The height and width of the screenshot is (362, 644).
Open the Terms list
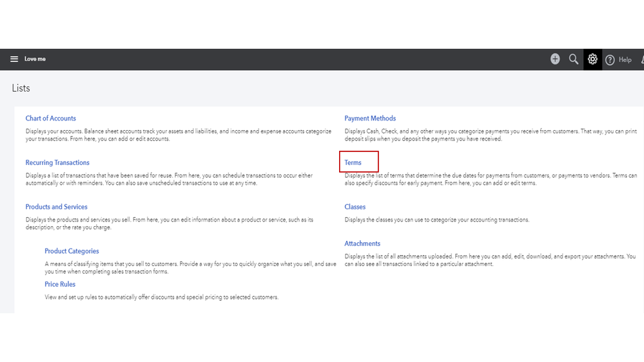[353, 162]
